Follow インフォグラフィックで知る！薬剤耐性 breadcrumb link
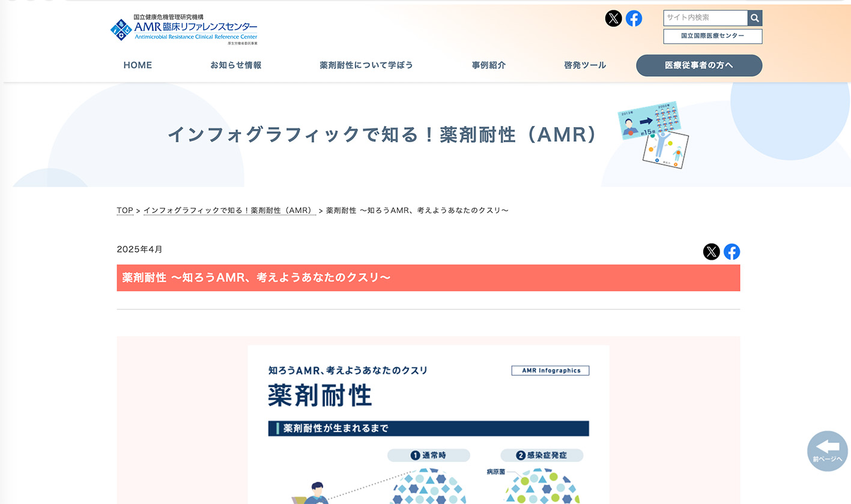The height and width of the screenshot is (504, 851). (229, 211)
